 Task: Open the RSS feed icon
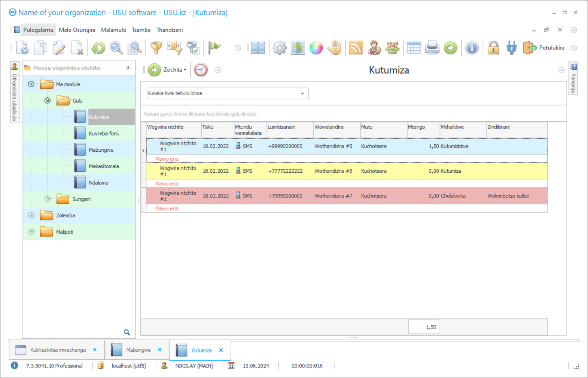pyautogui.click(x=355, y=48)
